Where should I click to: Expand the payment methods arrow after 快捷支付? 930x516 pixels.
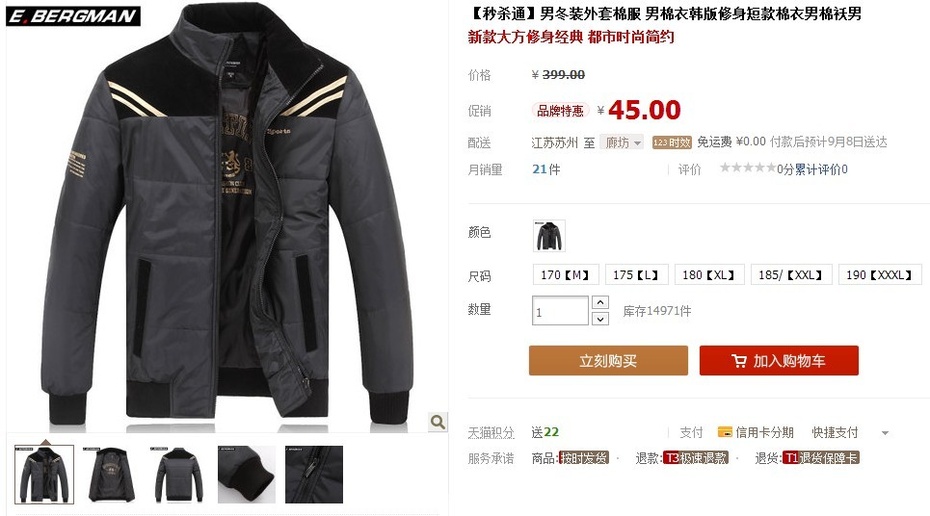(885, 433)
